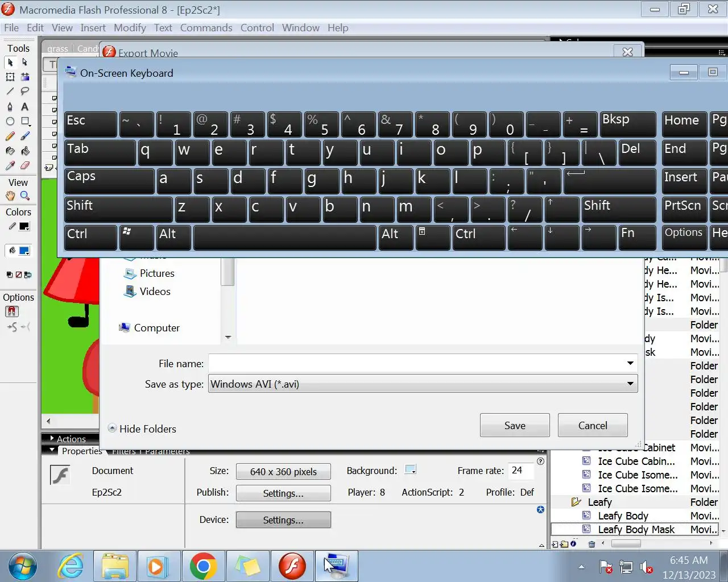The width and height of the screenshot is (728, 582).
Task: Toggle the left Alt key
Action: point(173,238)
